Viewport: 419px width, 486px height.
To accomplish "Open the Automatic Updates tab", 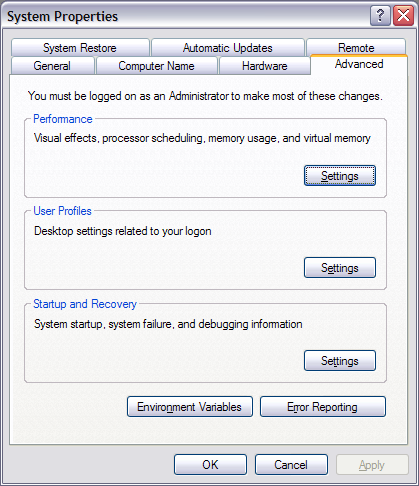I will click(x=228, y=48).
